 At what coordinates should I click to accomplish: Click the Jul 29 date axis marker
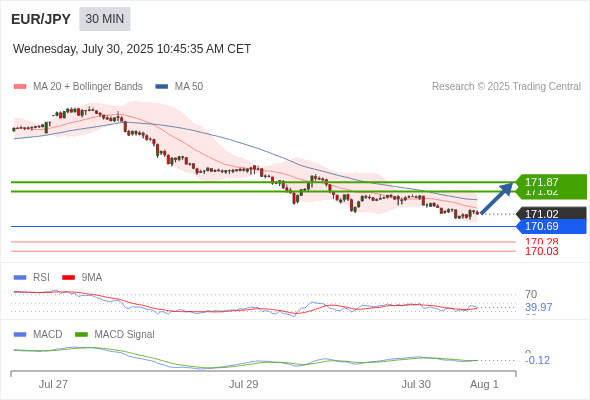click(x=243, y=384)
